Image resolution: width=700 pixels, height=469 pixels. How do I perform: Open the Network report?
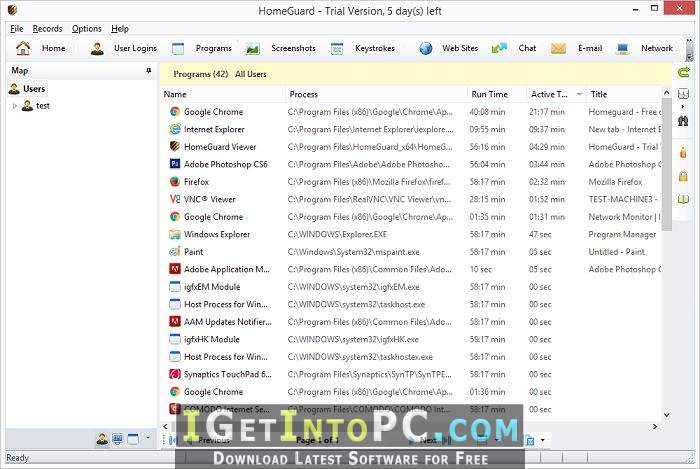[644, 48]
